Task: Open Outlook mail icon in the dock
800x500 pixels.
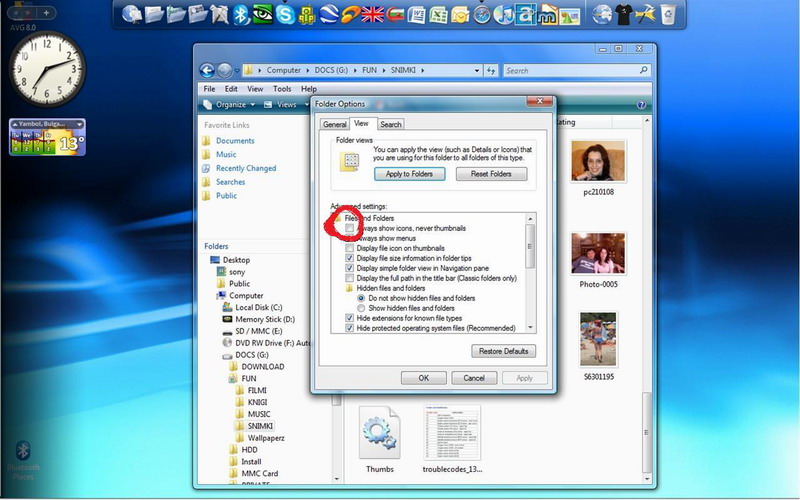Action: point(460,15)
